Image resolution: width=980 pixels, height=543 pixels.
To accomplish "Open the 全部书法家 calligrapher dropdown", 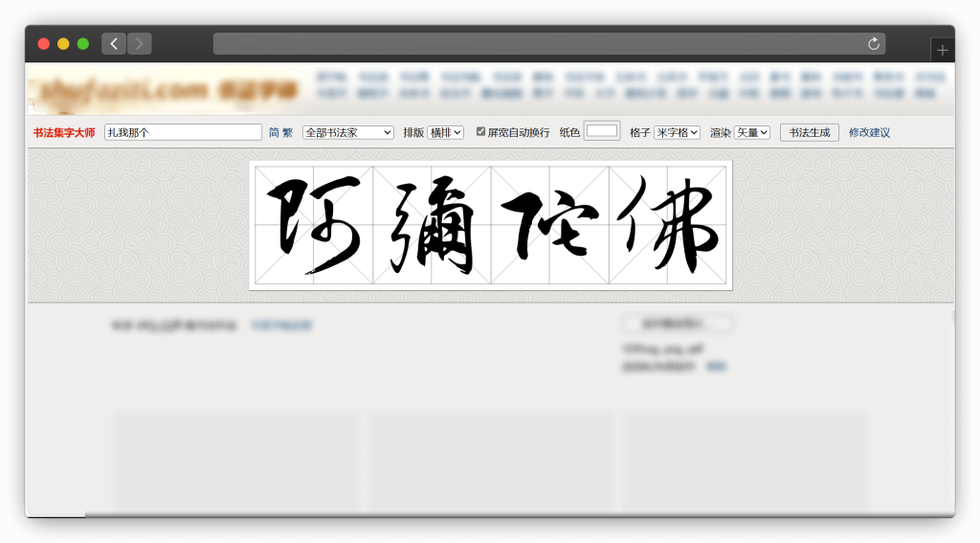I will (x=347, y=132).
